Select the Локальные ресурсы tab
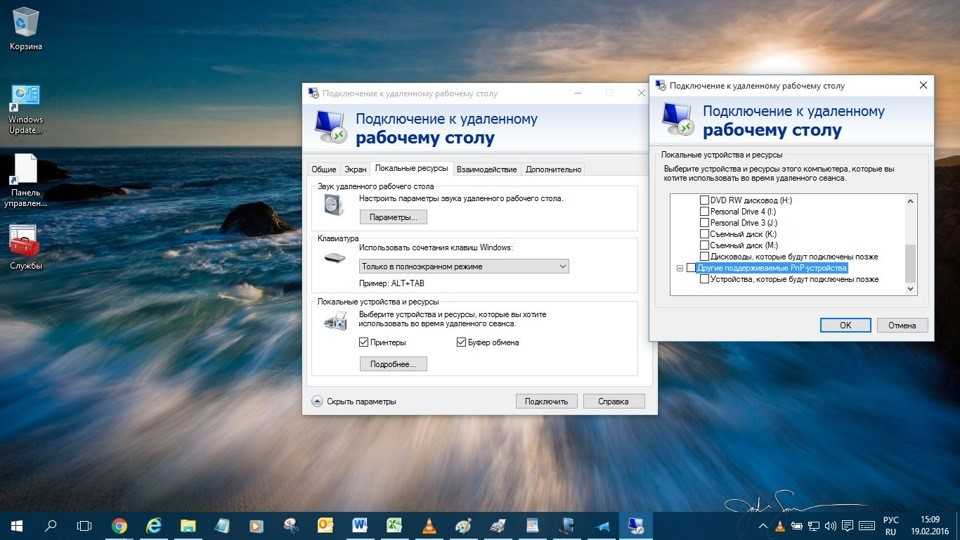Viewport: 960px width, 540px height. point(411,168)
